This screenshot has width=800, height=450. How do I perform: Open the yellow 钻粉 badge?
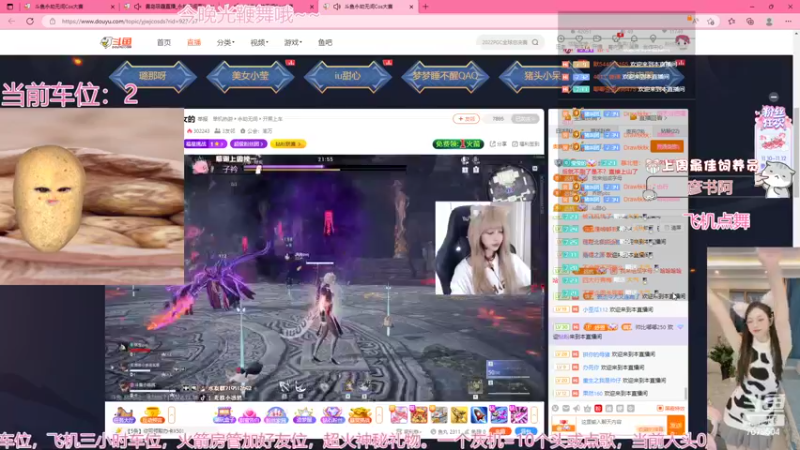point(288,144)
